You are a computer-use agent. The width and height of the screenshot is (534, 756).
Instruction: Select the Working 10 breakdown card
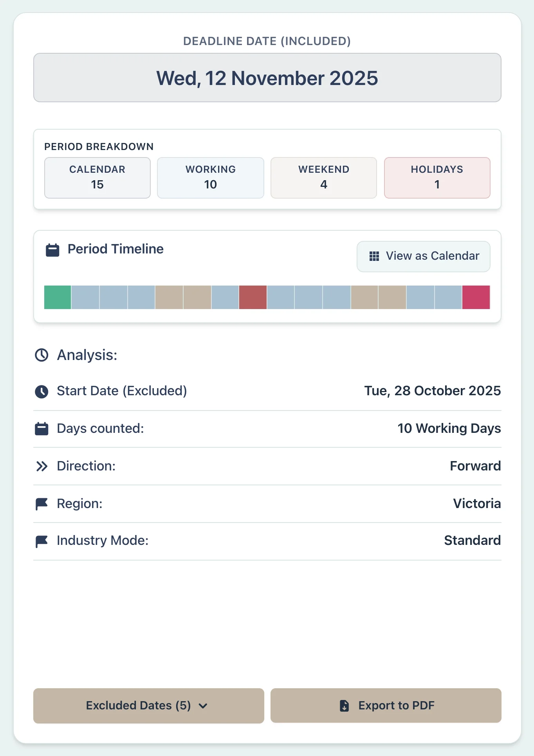tap(211, 178)
